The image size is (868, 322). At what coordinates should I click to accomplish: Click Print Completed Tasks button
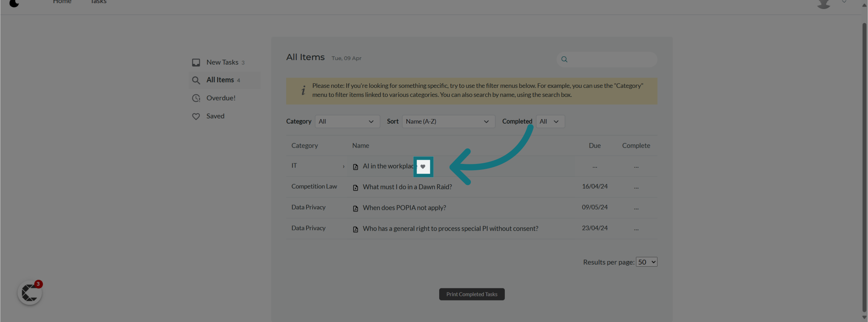click(x=472, y=294)
